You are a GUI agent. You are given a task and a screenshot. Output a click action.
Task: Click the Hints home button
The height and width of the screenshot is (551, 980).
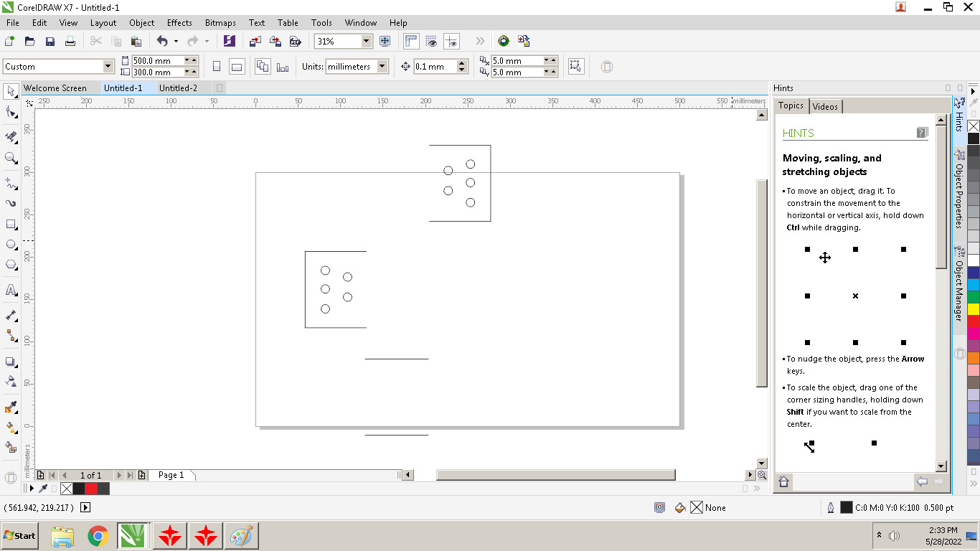click(x=784, y=482)
